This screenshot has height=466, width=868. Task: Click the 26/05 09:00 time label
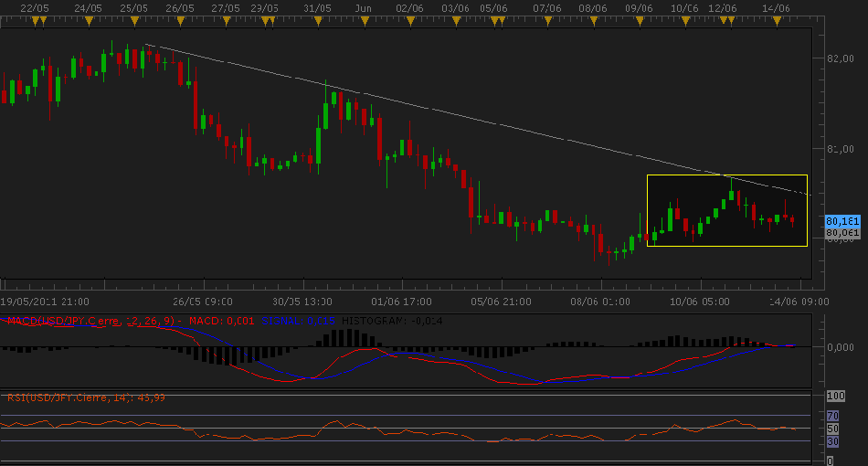click(203, 302)
